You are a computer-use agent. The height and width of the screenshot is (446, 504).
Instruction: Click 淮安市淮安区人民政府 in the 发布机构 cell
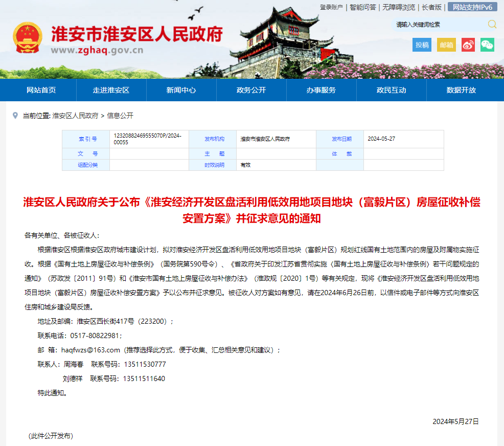coord(265,139)
